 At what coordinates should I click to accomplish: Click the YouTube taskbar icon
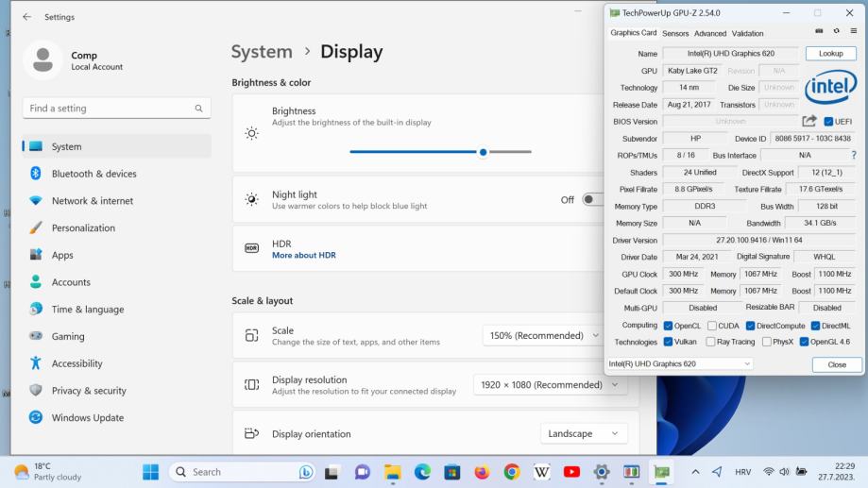point(571,472)
